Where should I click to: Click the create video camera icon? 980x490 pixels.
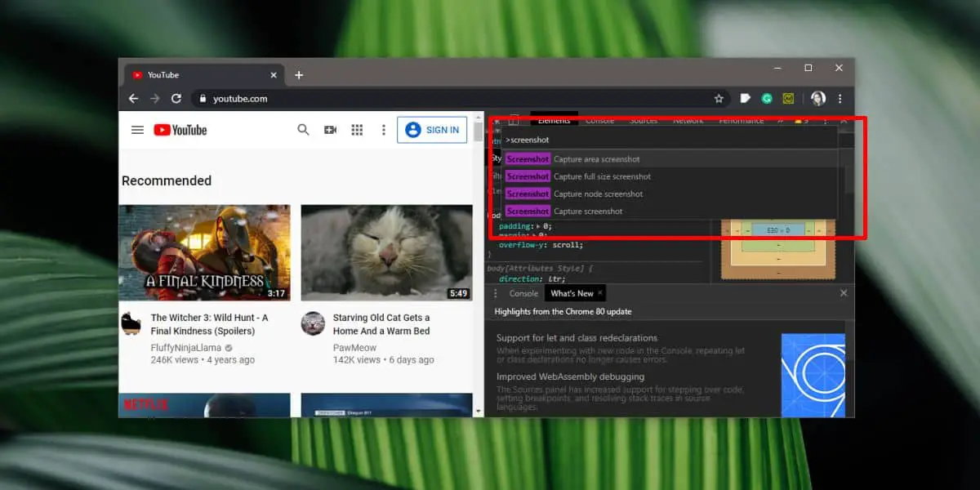[330, 130]
